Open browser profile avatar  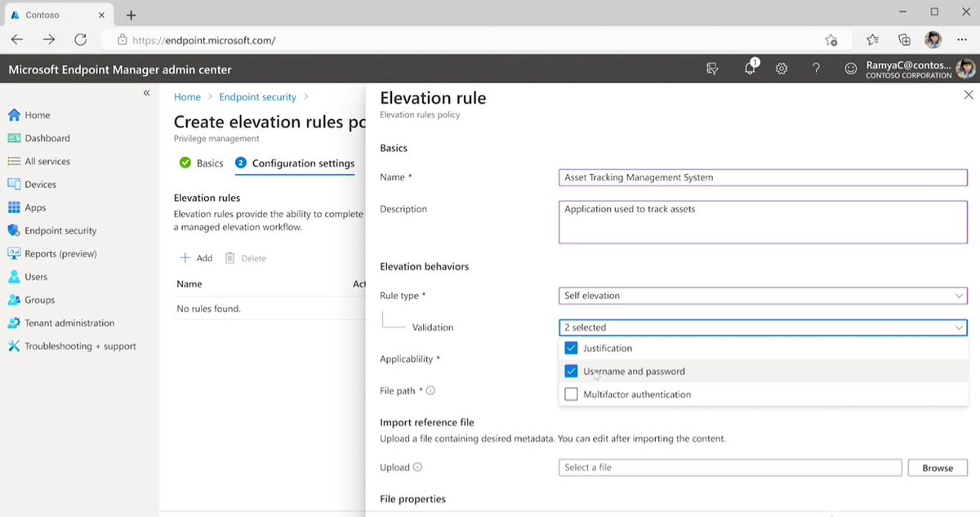(x=933, y=39)
